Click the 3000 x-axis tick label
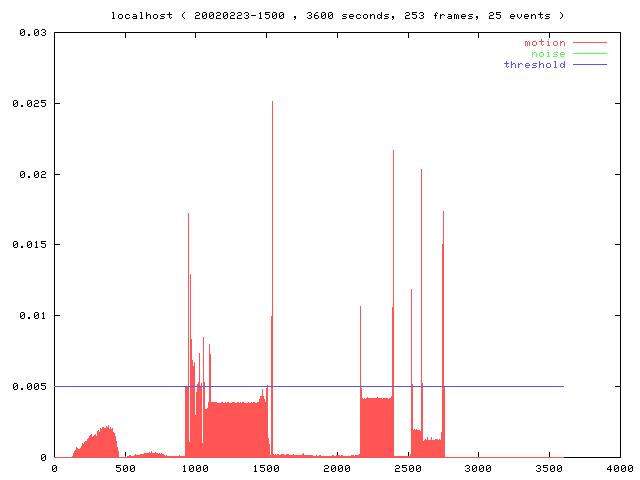Image resolution: width=640 pixels, height=480 pixels. [x=478, y=468]
